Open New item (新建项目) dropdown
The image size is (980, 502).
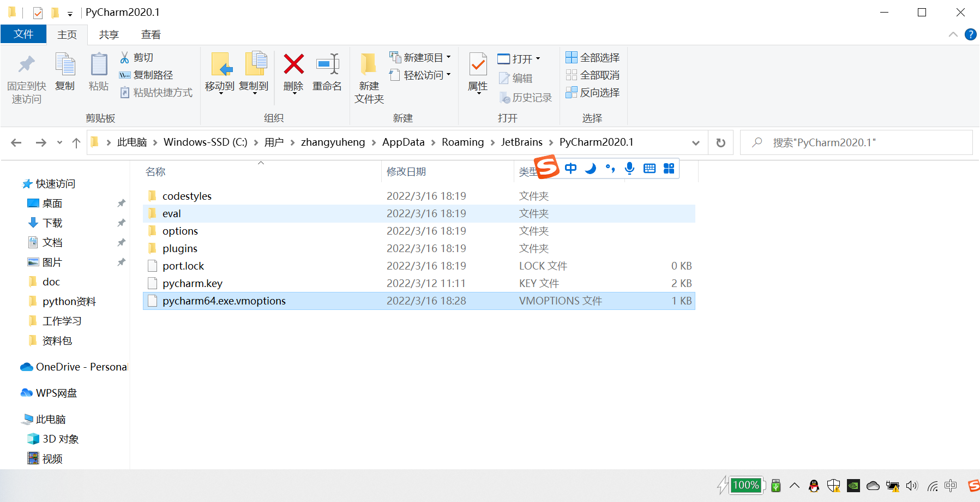[420, 57]
